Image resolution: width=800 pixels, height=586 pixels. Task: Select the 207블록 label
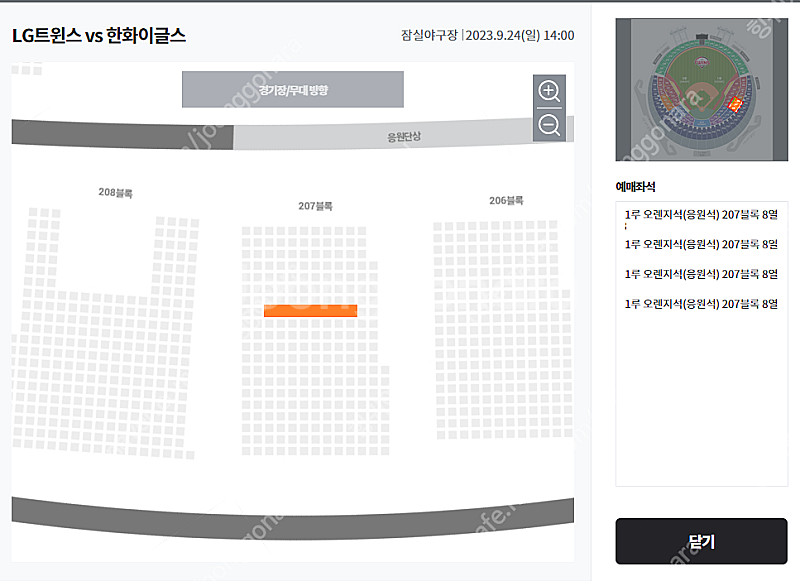(315, 206)
